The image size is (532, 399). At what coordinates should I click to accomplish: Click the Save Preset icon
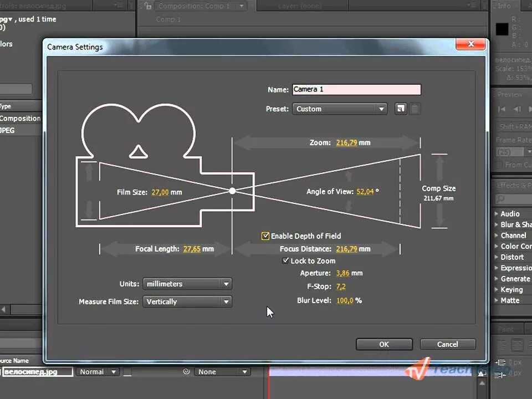click(x=401, y=109)
